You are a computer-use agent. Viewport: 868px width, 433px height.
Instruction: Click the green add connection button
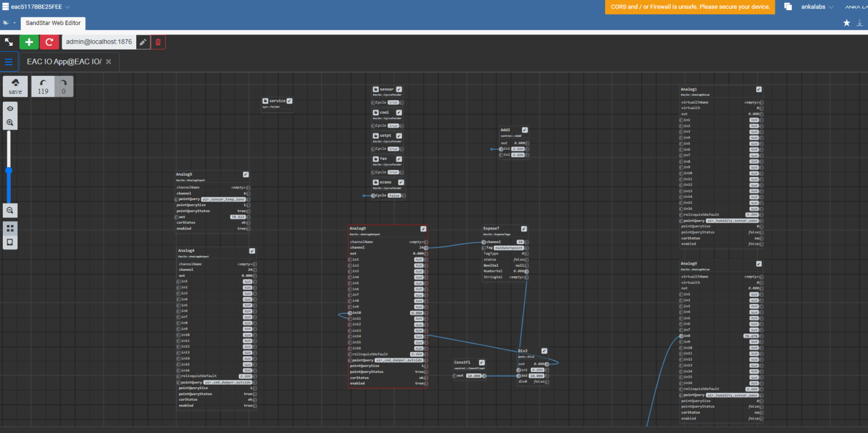(29, 42)
